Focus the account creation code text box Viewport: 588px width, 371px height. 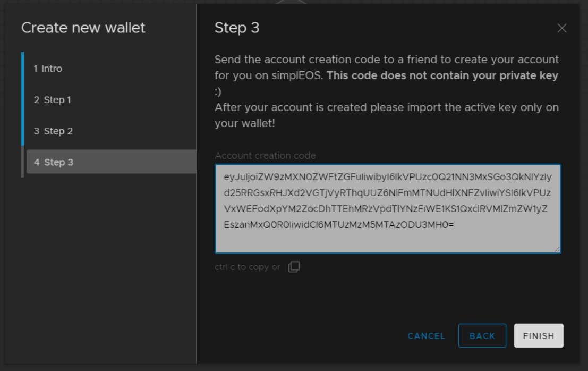[x=388, y=208]
